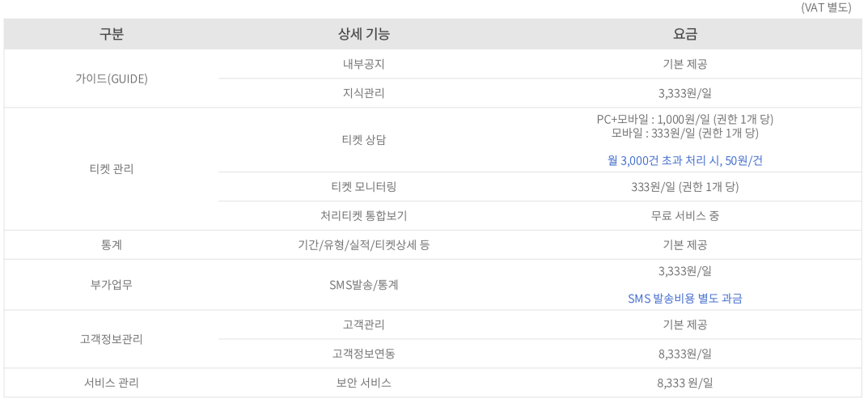Select the 통계 category cell
The width and height of the screenshot is (868, 403).
tap(112, 244)
